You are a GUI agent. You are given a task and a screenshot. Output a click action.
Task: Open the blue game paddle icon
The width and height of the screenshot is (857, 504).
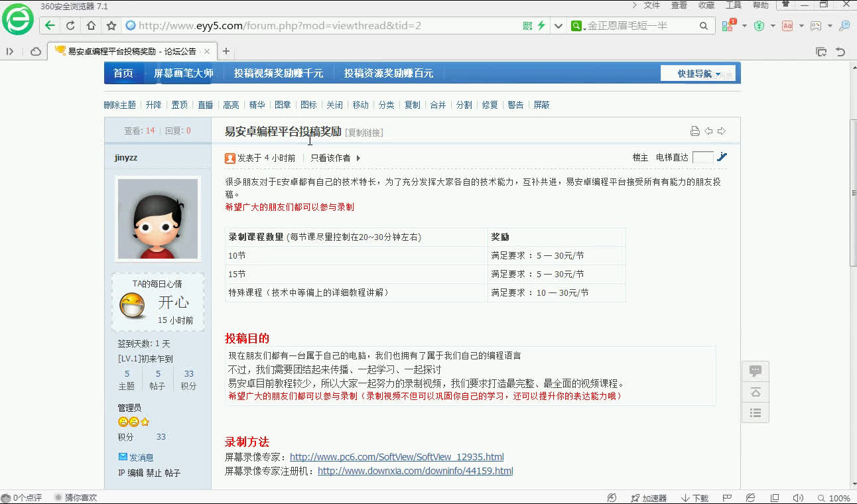[844, 26]
